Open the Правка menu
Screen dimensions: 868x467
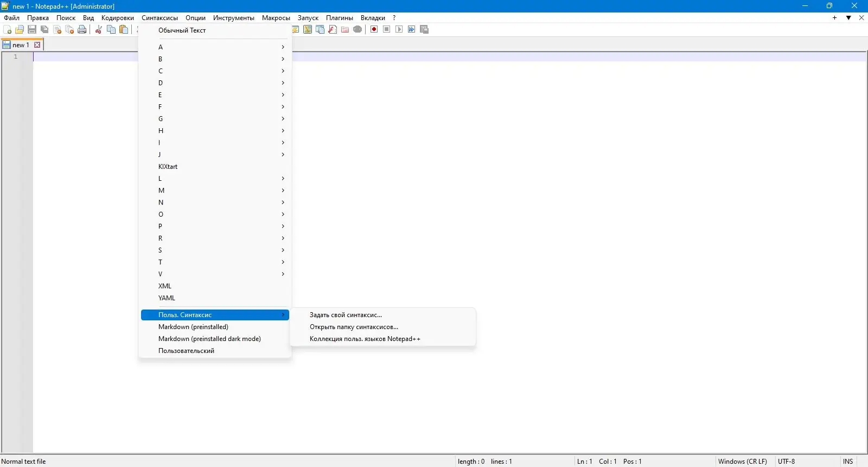[x=38, y=18]
